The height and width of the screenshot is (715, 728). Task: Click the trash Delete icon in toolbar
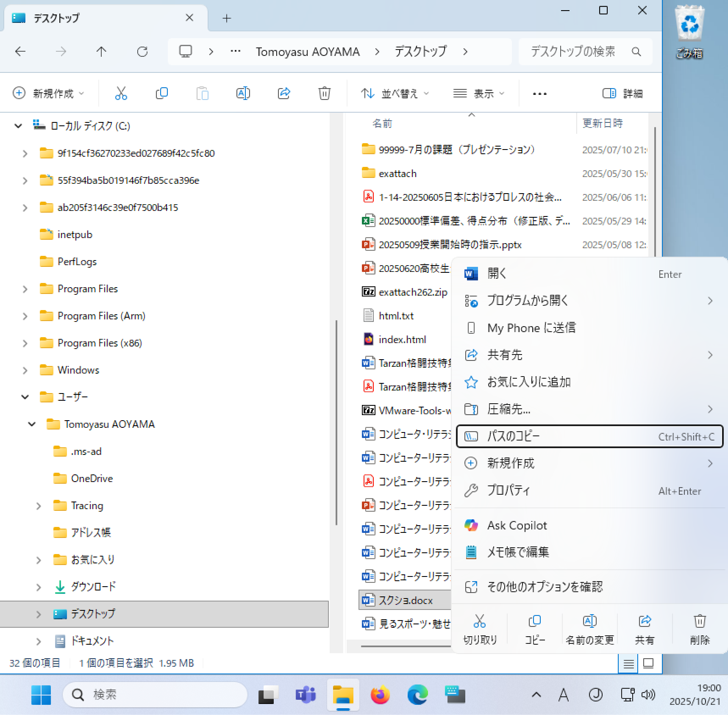[324, 93]
